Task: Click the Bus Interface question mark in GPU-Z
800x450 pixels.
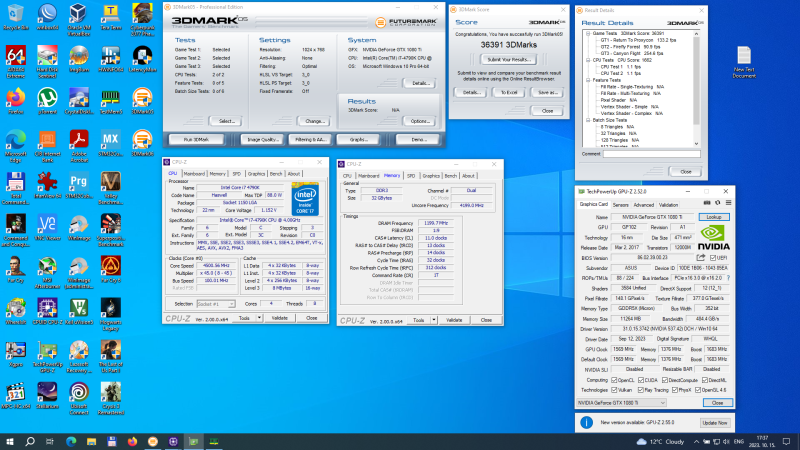Action: click(x=728, y=278)
